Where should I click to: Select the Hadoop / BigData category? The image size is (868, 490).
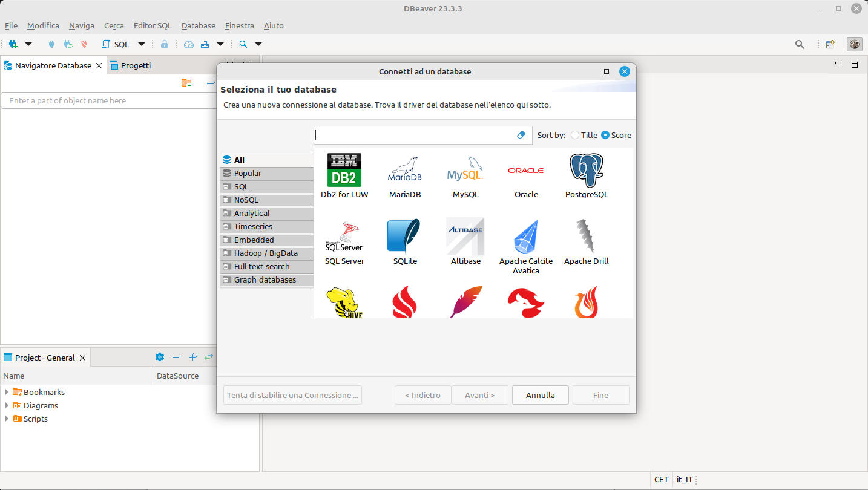click(267, 253)
